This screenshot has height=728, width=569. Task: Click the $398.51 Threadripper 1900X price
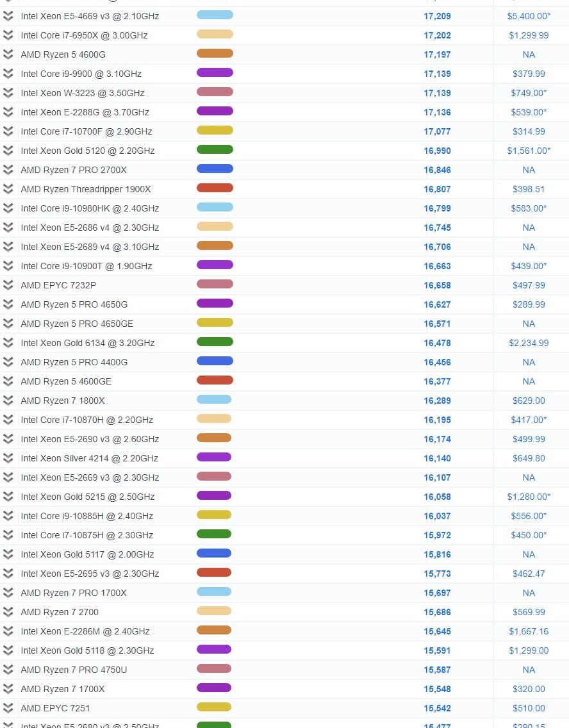click(x=529, y=189)
